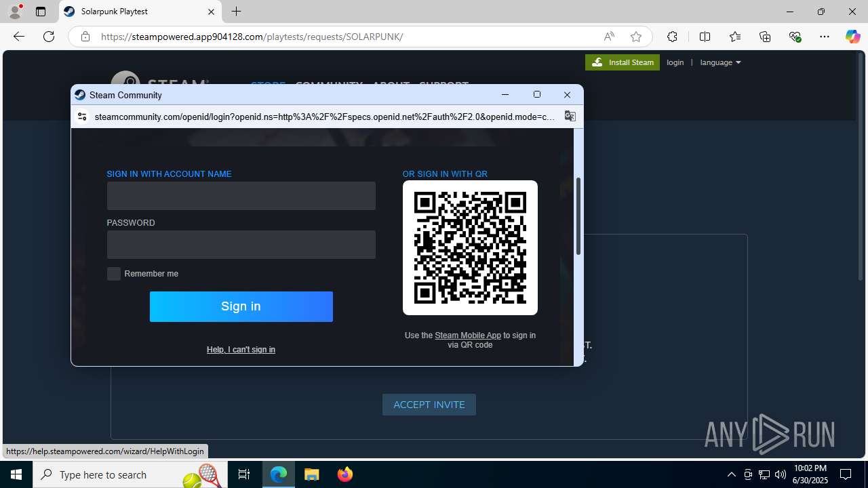Image resolution: width=868 pixels, height=488 pixels.
Task: Select the browser address bar URL
Action: tap(252, 37)
